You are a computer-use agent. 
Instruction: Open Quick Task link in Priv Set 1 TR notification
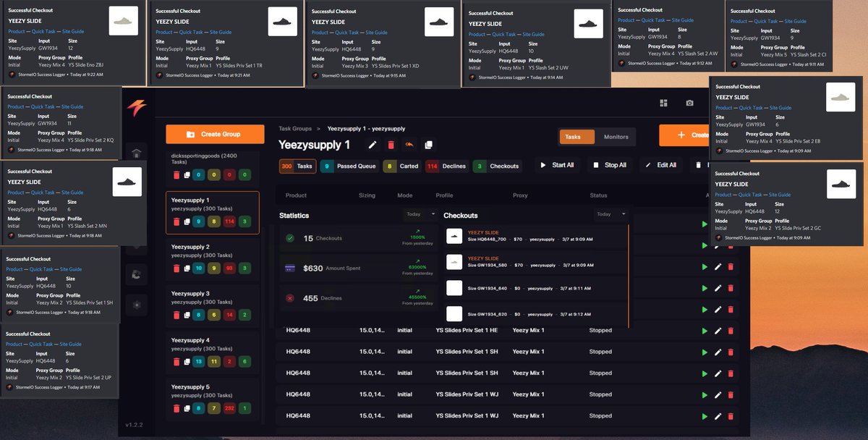191,33
